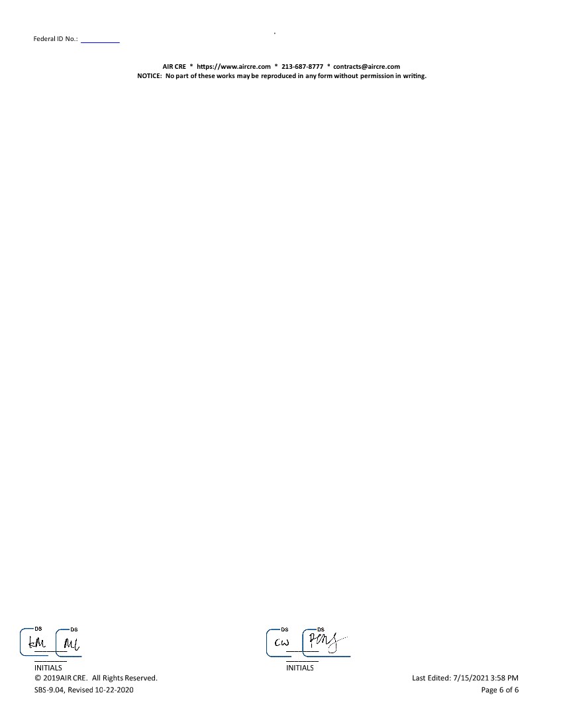Click the "DS" tag above the ML initials

click(74, 629)
